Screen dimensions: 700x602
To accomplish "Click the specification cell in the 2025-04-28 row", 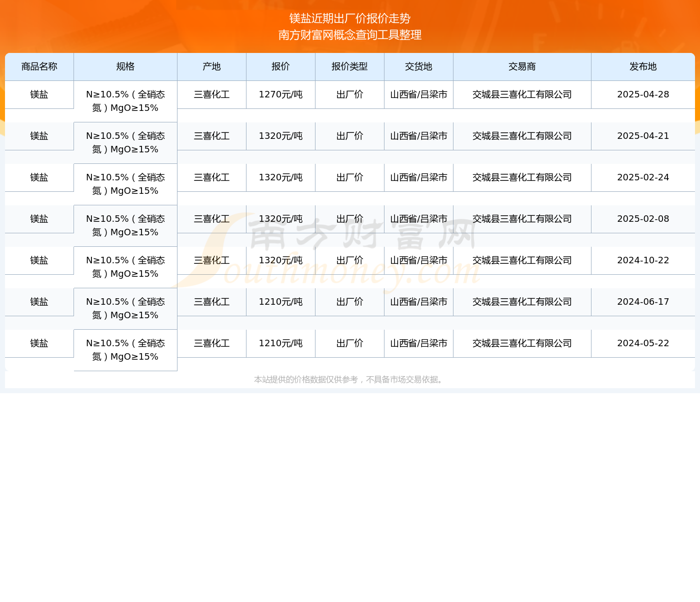I will coord(125,101).
